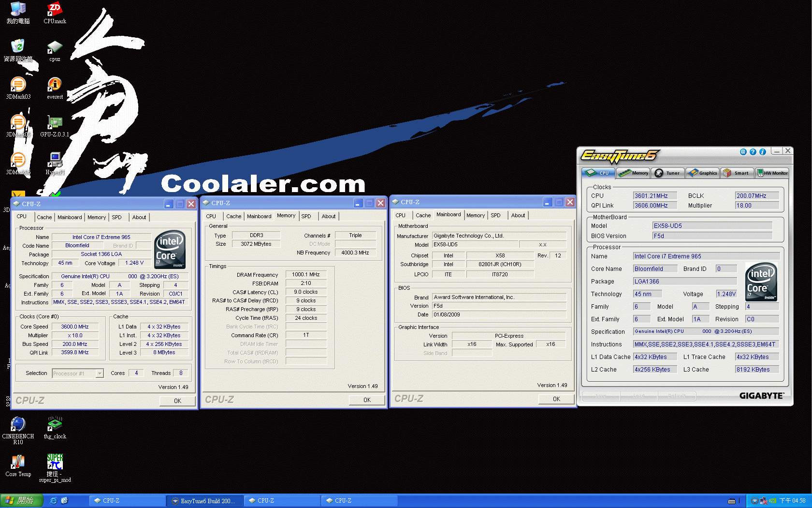Open the CPUmark desktop shortcut

(55, 10)
